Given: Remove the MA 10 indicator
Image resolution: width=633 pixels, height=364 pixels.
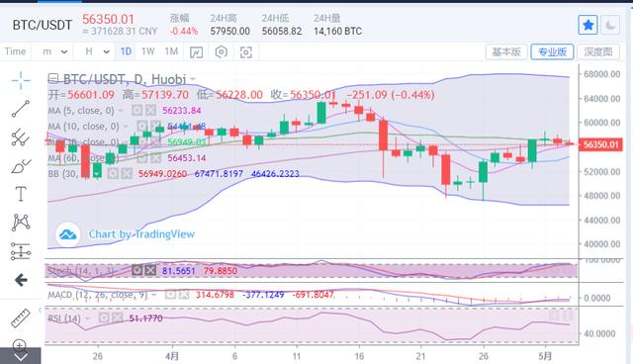Looking at the screenshot, I should [155, 127].
